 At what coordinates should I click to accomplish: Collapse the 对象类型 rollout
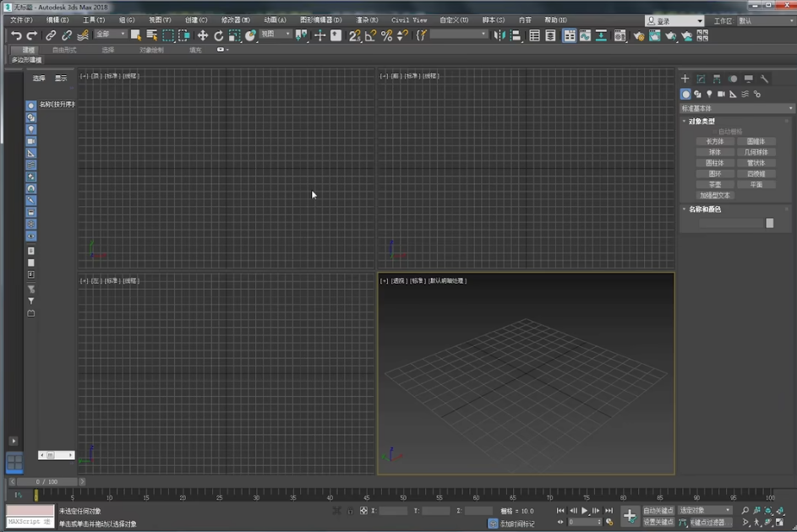pyautogui.click(x=701, y=121)
